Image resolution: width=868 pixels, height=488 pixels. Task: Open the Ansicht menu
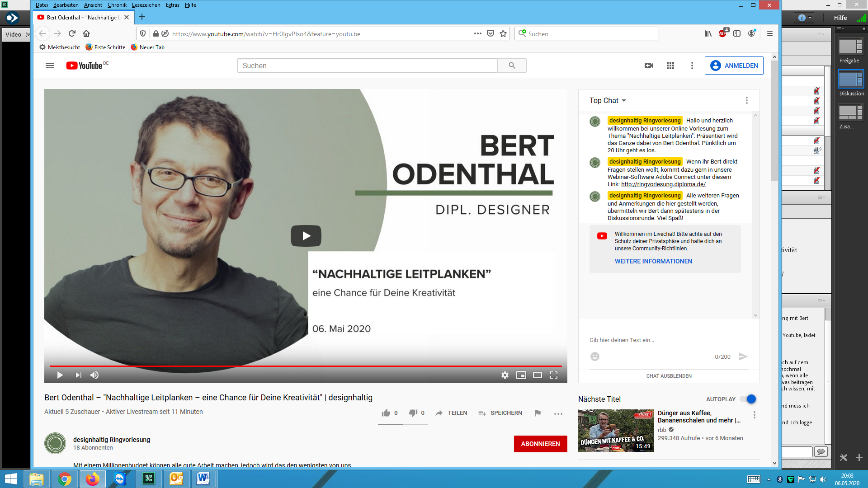(93, 5)
